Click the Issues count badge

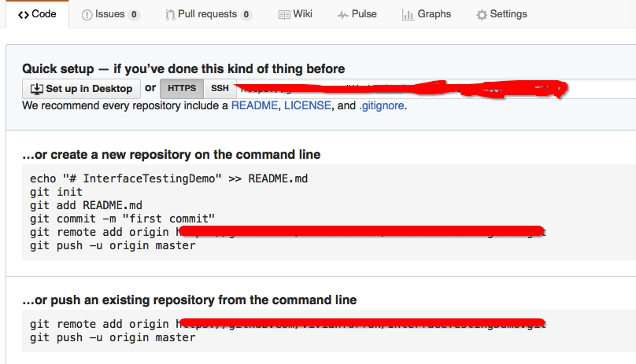[134, 15]
